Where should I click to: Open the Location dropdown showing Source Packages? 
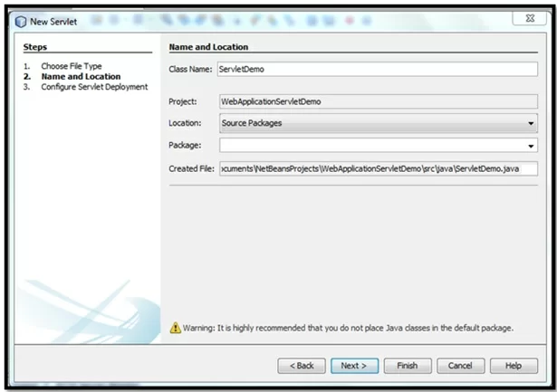[x=379, y=123]
